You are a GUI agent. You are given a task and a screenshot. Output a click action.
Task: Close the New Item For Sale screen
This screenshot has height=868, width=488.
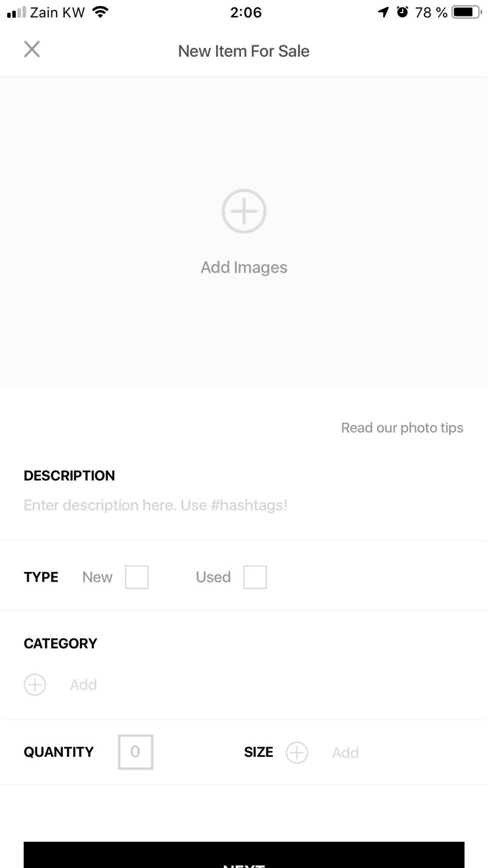click(32, 49)
